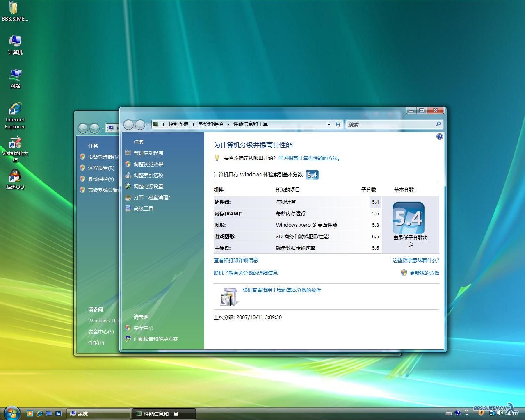Expand the arrow after 系统和维护 breadcrumb
Image resolution: width=525 pixels, height=420 pixels.
228,124
